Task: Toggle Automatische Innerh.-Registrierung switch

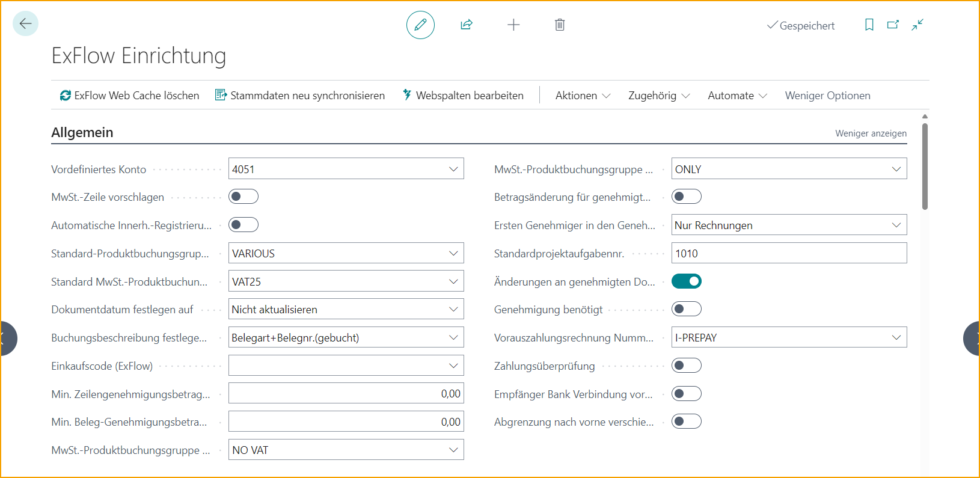Action: click(x=243, y=225)
